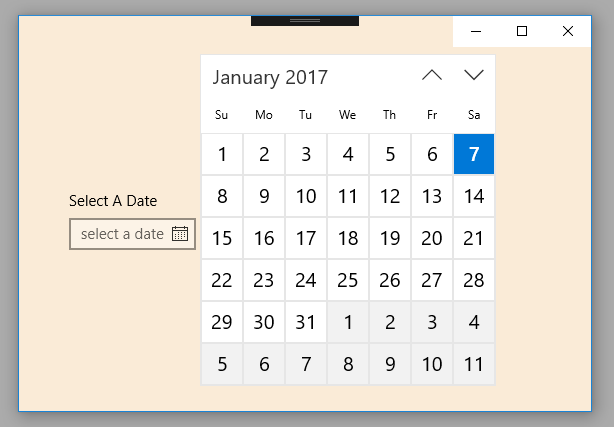Choose January 22 in the Sunday column
Viewport: 614px width, 427px height.
point(222,280)
